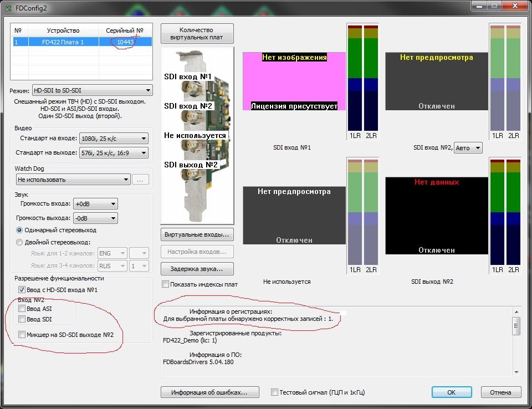Open Громкость выхода -0dB dropdown

point(96,218)
